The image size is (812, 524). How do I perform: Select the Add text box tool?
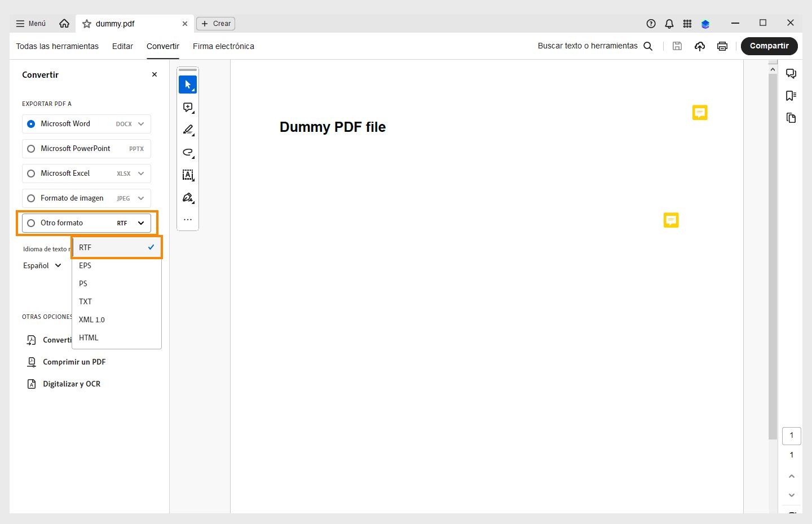tap(188, 175)
